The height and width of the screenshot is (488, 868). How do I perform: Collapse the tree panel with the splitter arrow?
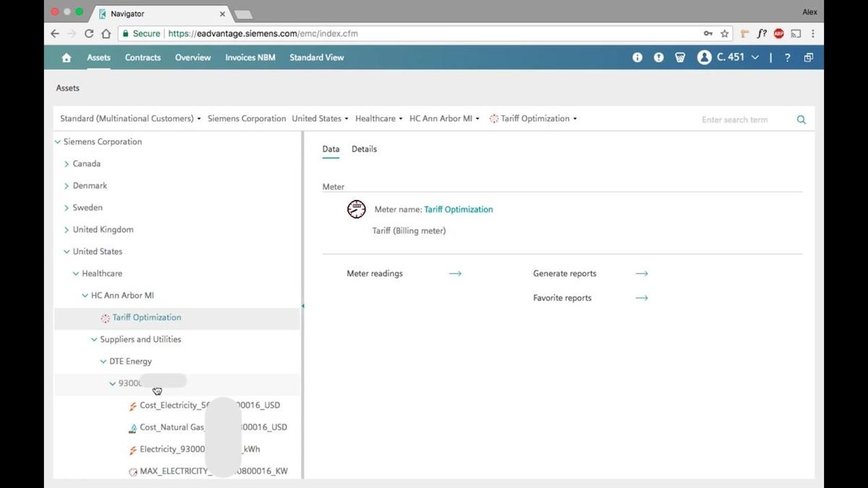click(x=303, y=306)
